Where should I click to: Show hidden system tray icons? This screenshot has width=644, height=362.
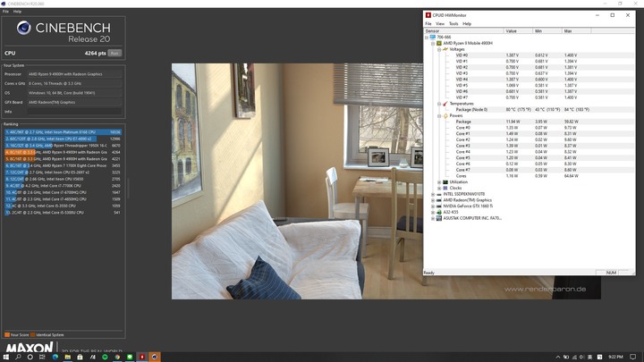pyautogui.click(x=558, y=357)
